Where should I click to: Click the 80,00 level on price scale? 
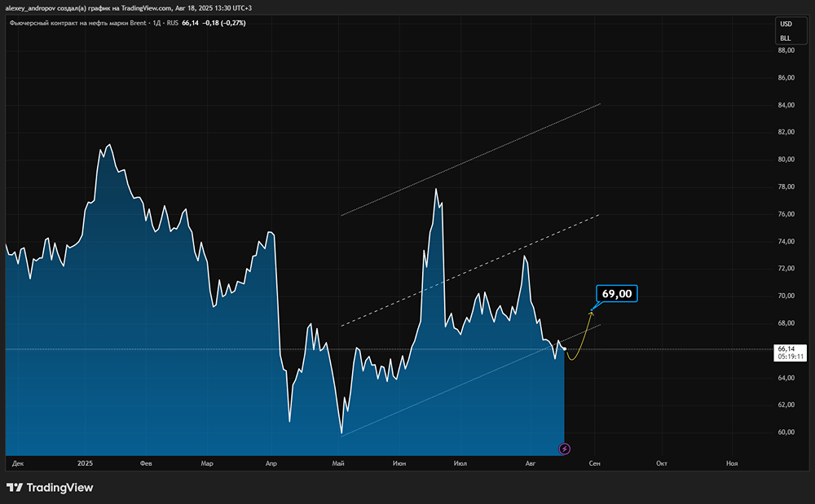click(x=786, y=160)
